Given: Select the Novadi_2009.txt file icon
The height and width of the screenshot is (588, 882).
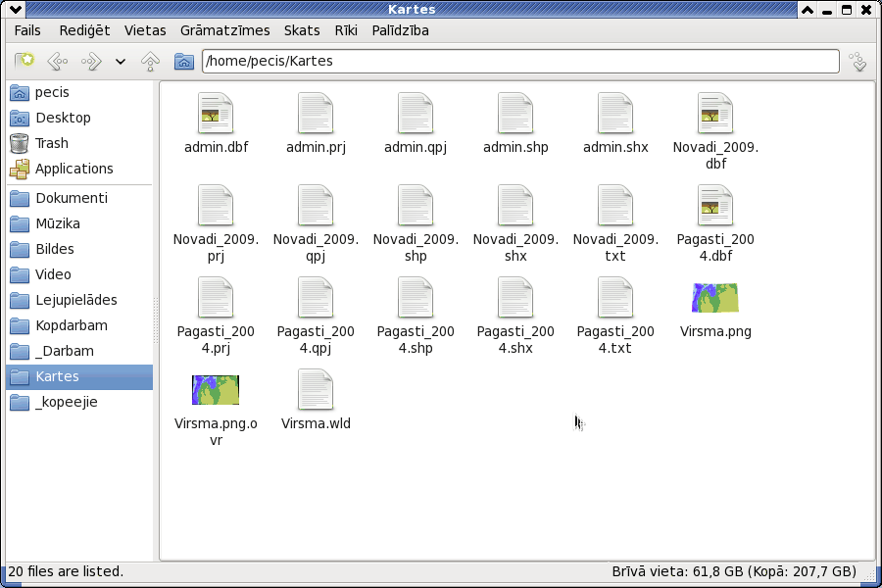Looking at the screenshot, I should point(615,206).
